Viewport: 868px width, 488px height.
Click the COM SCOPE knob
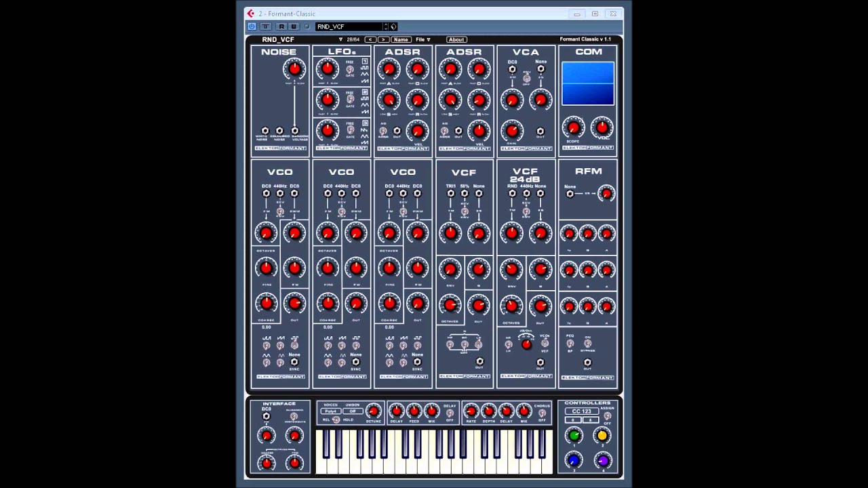coord(574,127)
